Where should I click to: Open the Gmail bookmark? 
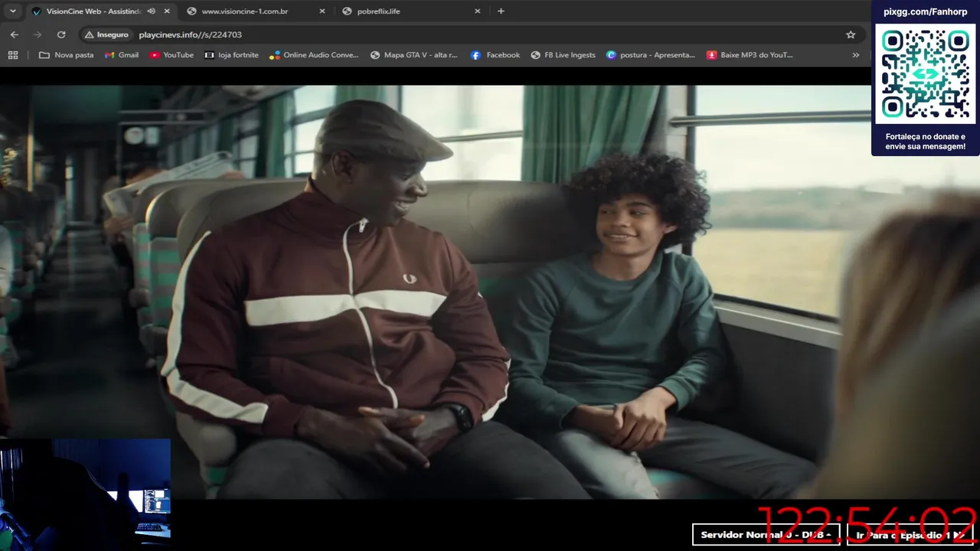122,55
